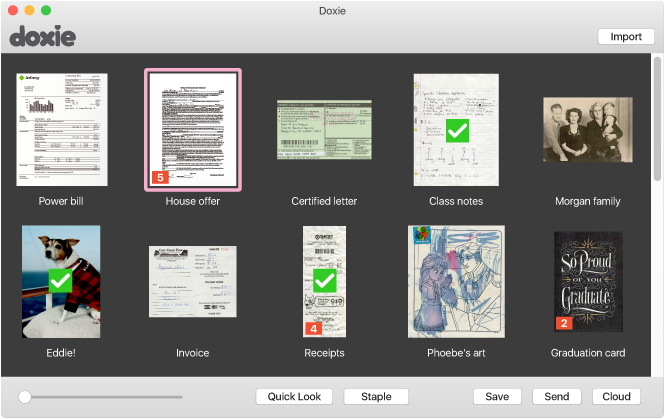Click the red badge 2 on Graduation card
665x419 pixels.
pyautogui.click(x=564, y=323)
